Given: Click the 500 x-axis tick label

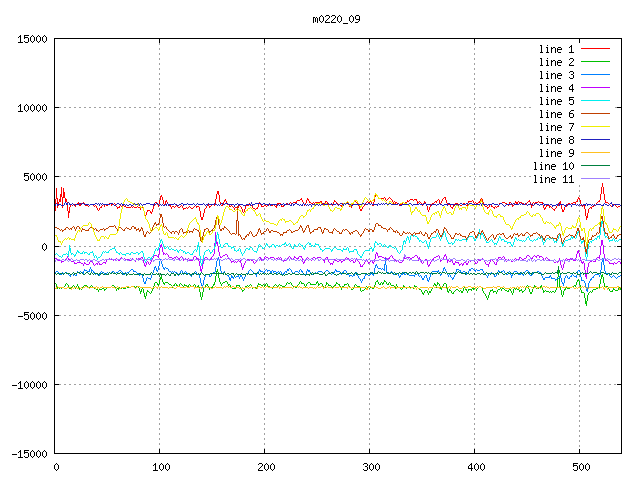Looking at the screenshot, I should (580, 467).
